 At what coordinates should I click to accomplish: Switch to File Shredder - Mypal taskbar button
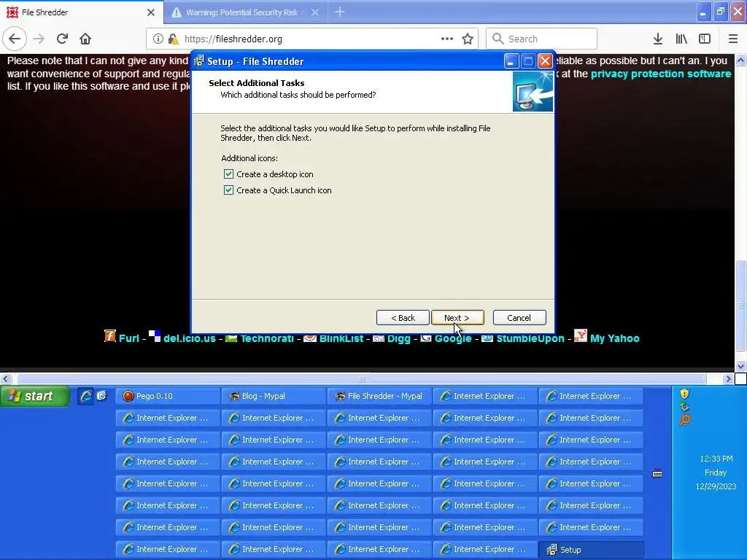[379, 396]
